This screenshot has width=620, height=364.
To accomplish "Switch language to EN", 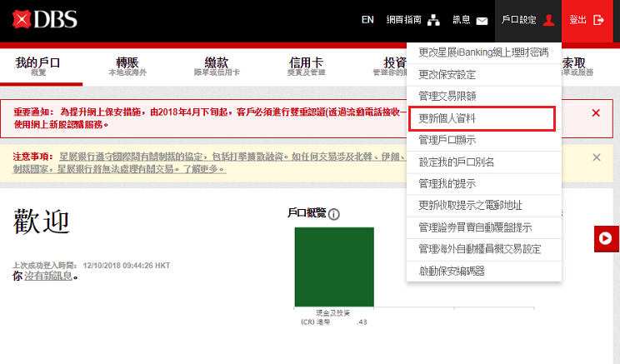I will (367, 20).
